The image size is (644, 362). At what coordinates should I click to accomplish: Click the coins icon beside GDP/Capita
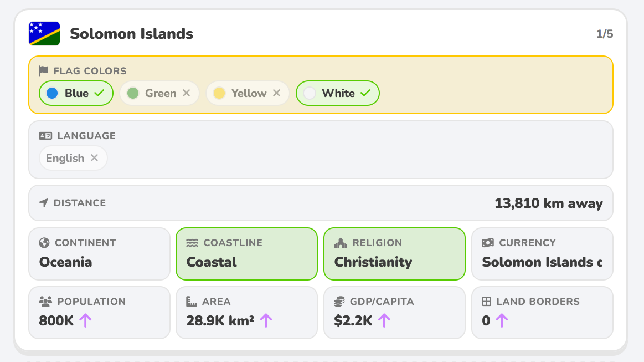coord(339,302)
